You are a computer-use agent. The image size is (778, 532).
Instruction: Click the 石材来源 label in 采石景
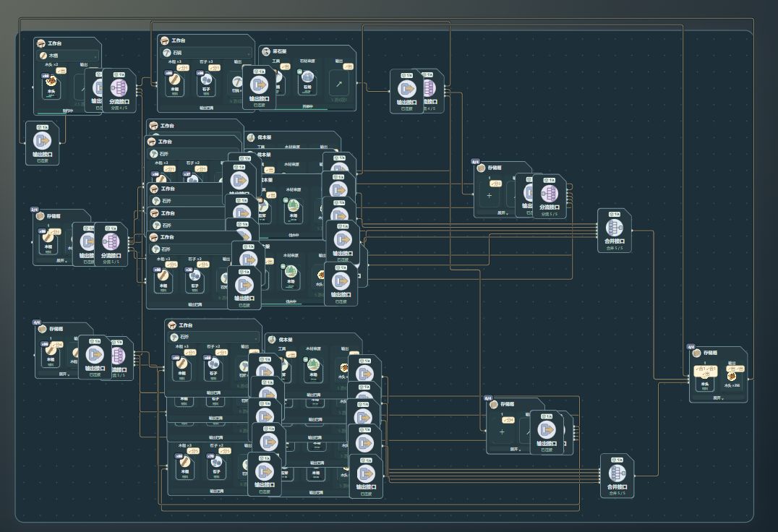307,61
